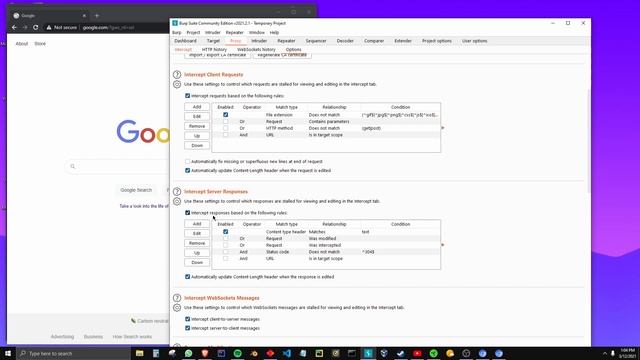
Task: Open settings gear for Intercept WebSockets Messages
Action: (177, 308)
